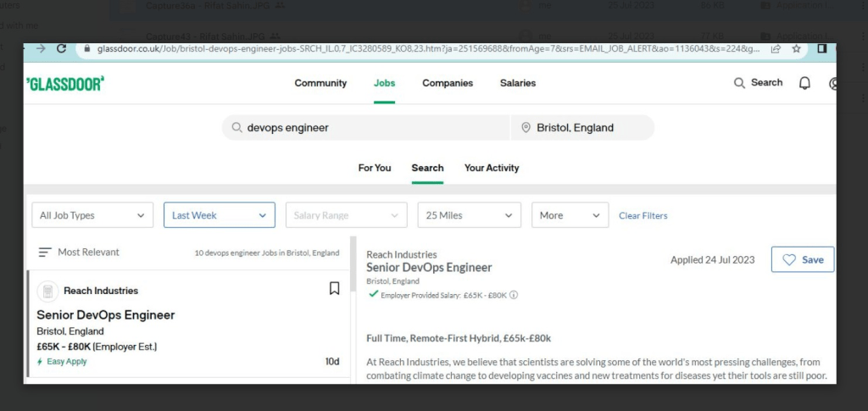
Task: Click the £65K - £80K (Employer Est.) text
Action: point(97,347)
